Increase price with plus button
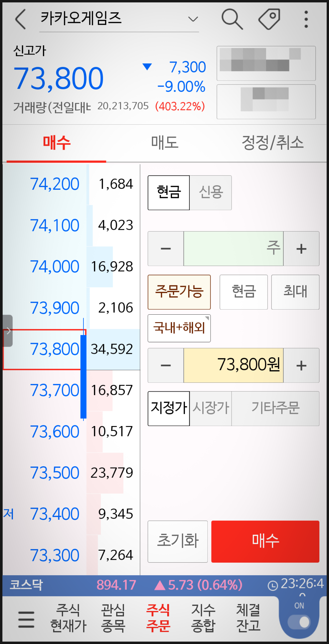Screen dimensions: 329x644 pos(301,365)
